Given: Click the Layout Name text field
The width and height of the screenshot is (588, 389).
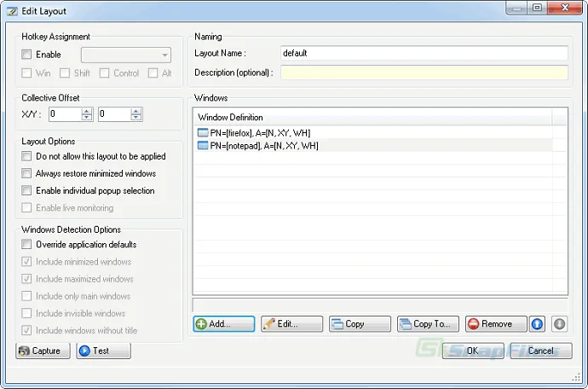Looking at the screenshot, I should pos(424,53).
